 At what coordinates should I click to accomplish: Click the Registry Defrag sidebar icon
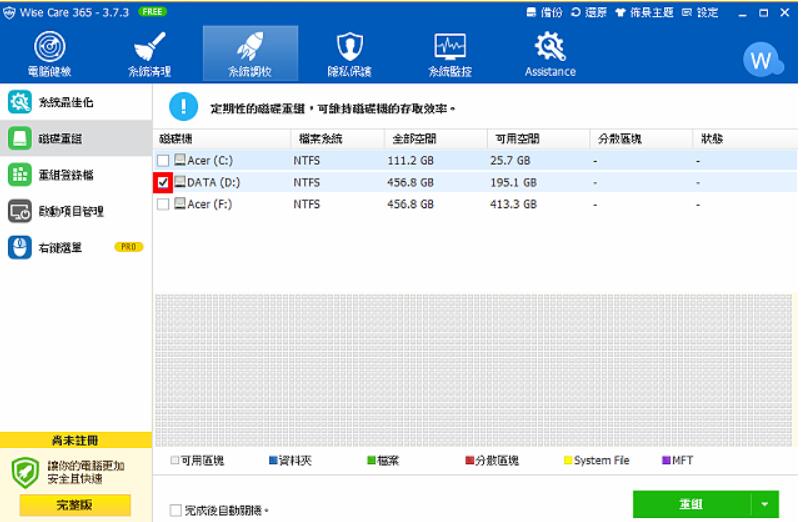(20, 175)
